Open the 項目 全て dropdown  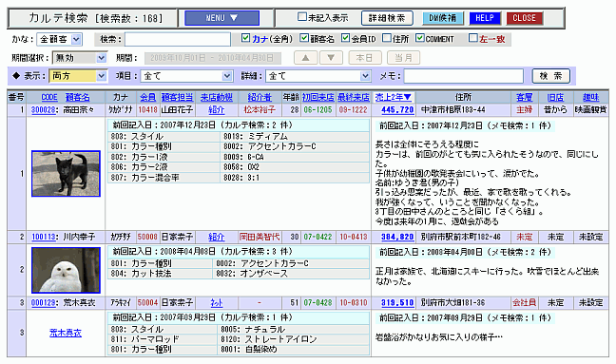(186, 76)
